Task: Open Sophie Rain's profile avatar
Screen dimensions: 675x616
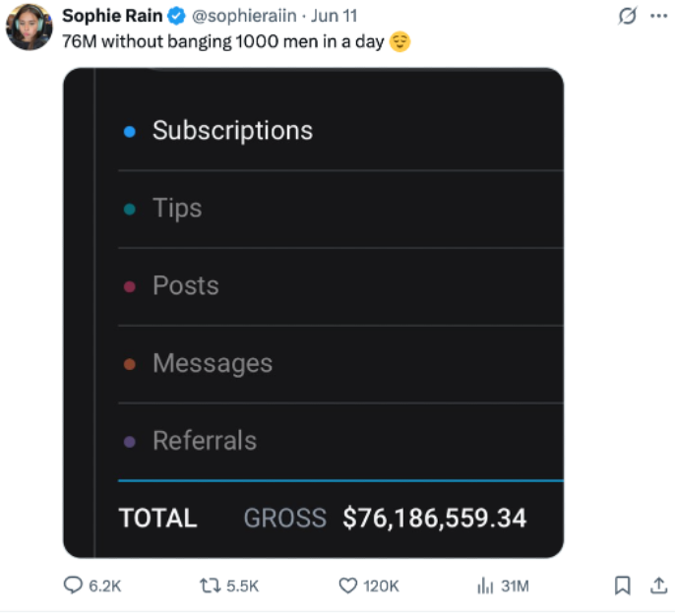Action: pyautogui.click(x=29, y=28)
